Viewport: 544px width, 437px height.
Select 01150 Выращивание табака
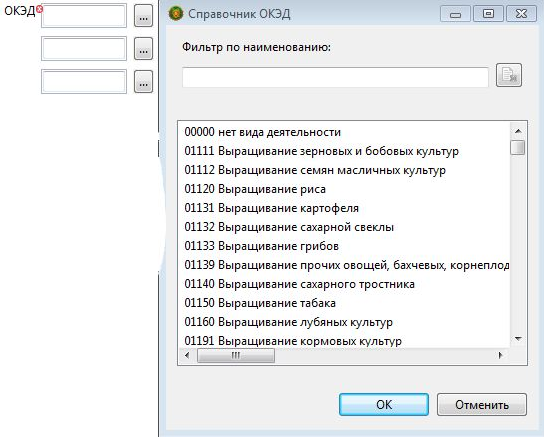pos(260,303)
